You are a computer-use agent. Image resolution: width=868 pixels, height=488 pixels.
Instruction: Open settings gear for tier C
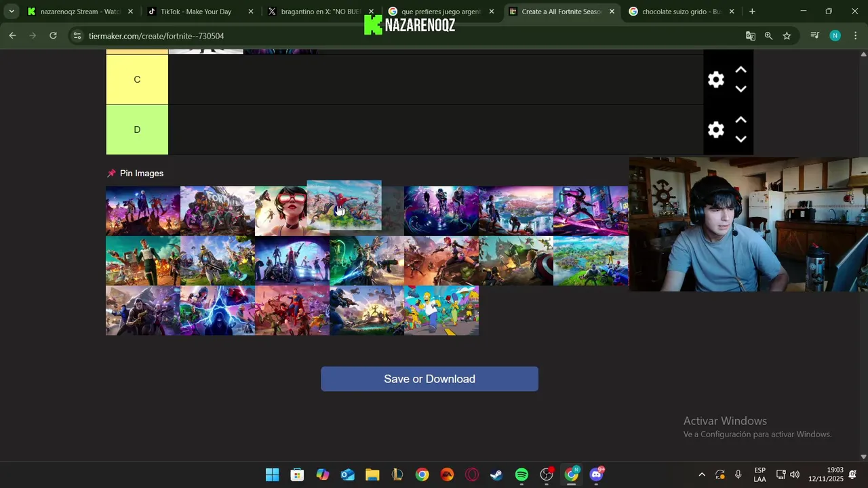pyautogui.click(x=716, y=80)
